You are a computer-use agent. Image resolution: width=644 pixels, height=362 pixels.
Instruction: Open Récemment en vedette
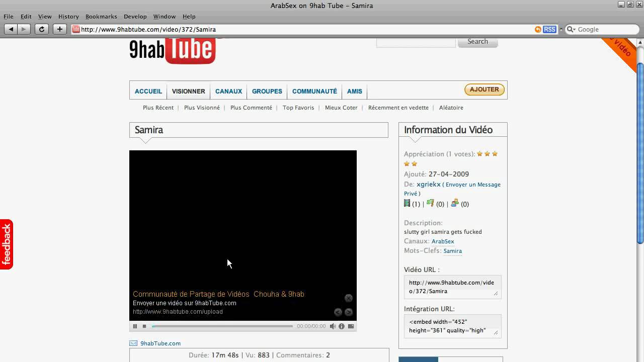398,108
